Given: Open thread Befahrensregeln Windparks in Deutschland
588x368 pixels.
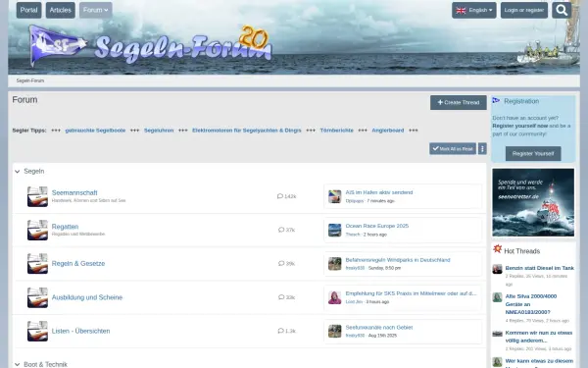Looking at the screenshot, I should [x=398, y=260].
